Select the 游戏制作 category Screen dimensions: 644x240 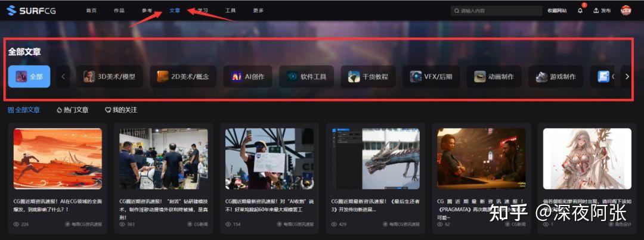(x=556, y=76)
